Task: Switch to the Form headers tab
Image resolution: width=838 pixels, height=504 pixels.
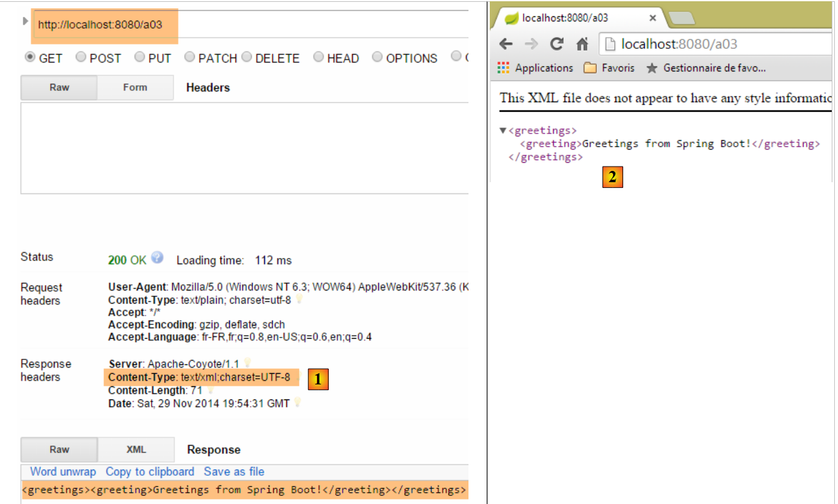Action: [x=135, y=88]
